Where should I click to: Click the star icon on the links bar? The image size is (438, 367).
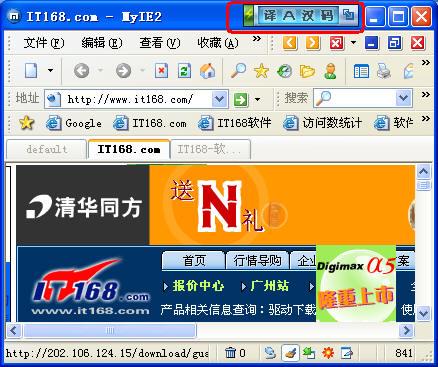pos(26,123)
